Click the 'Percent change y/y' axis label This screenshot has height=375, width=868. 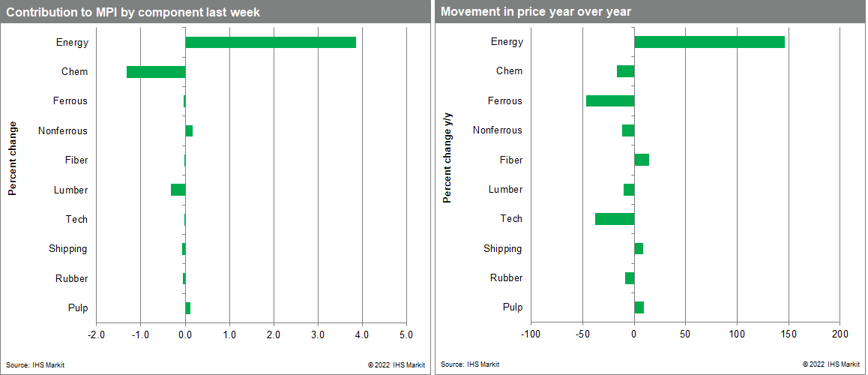pyautogui.click(x=447, y=156)
